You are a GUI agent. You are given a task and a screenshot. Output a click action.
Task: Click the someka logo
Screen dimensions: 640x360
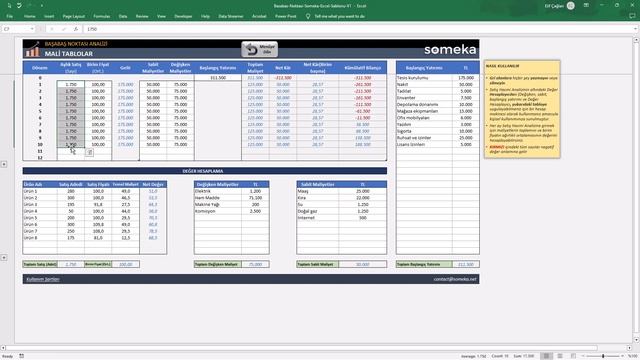(450, 49)
